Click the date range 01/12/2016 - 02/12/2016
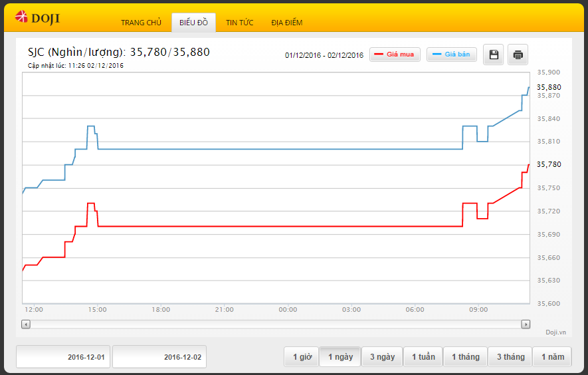 tap(324, 55)
